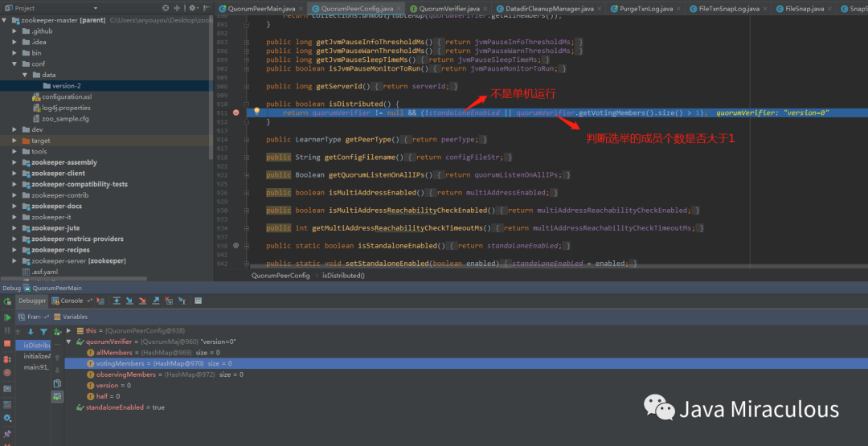The height and width of the screenshot is (446, 868).
Task: Open the Project panel settings gear
Action: 193,8
